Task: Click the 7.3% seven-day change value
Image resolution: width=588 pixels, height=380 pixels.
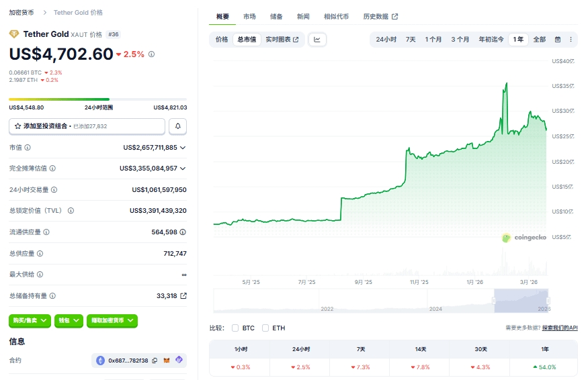Action: [x=360, y=367]
